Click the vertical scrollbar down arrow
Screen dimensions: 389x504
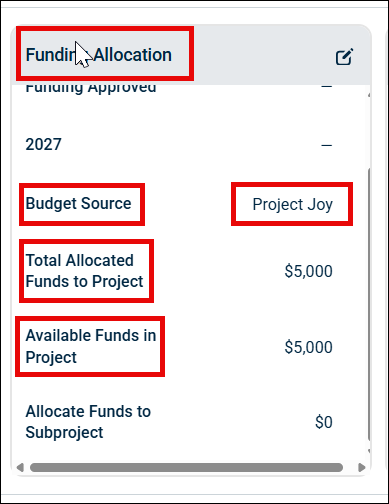click(369, 451)
